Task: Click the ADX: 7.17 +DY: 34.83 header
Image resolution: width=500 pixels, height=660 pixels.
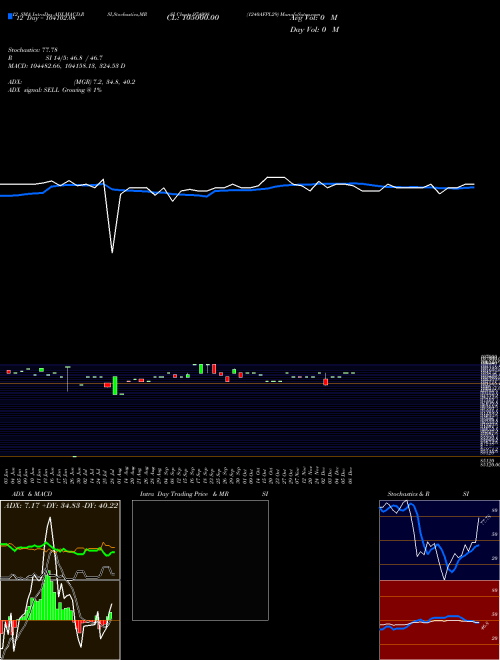Action: pyautogui.click(x=61, y=506)
